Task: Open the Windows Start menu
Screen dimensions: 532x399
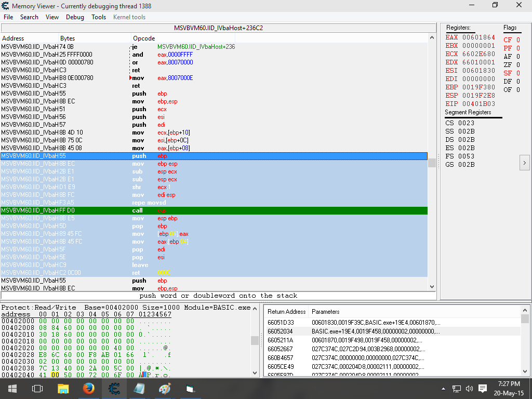Action: (x=11, y=388)
